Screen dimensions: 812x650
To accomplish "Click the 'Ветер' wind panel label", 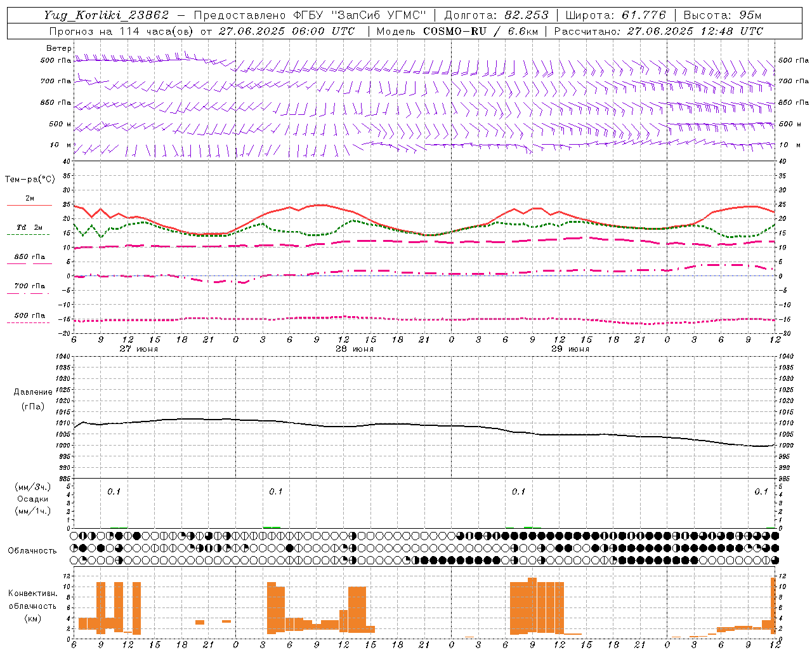I will (59, 48).
